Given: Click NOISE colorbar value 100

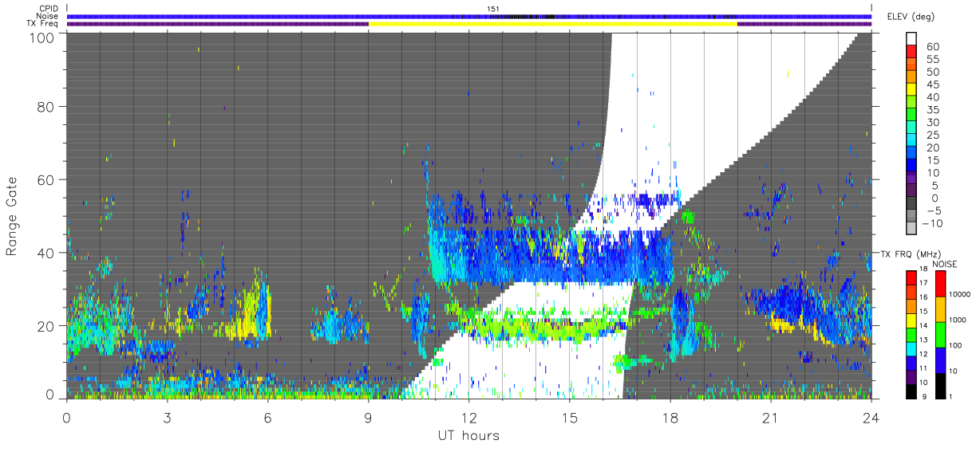Looking at the screenshot, I should coord(954,345).
